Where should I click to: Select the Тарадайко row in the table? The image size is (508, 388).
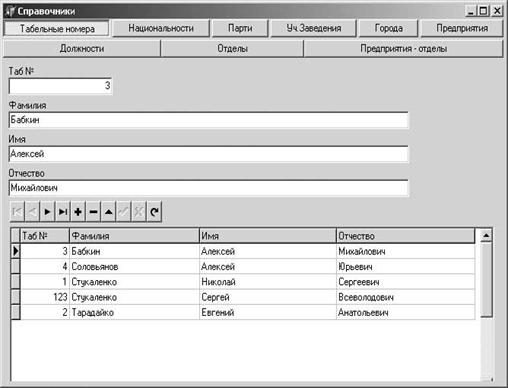tap(248, 313)
